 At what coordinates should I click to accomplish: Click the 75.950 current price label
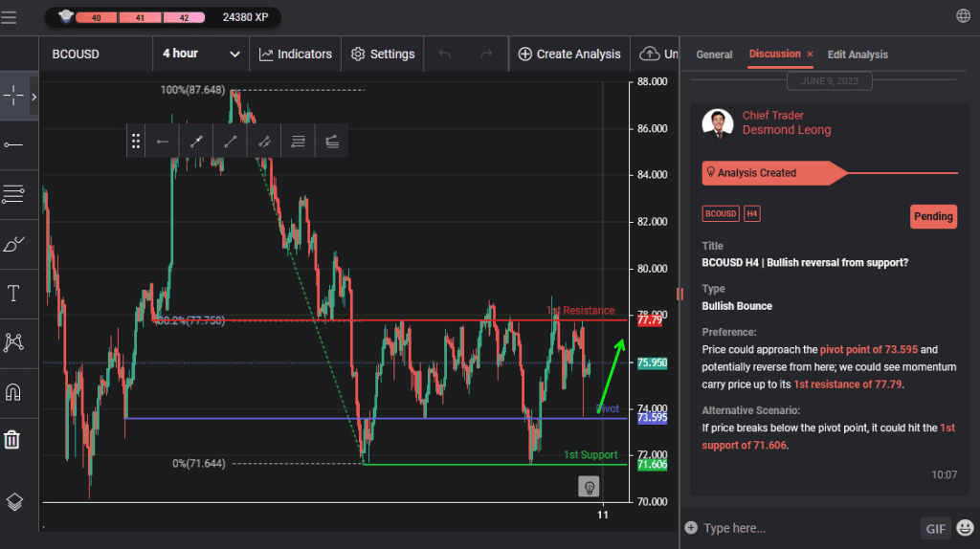pyautogui.click(x=652, y=362)
